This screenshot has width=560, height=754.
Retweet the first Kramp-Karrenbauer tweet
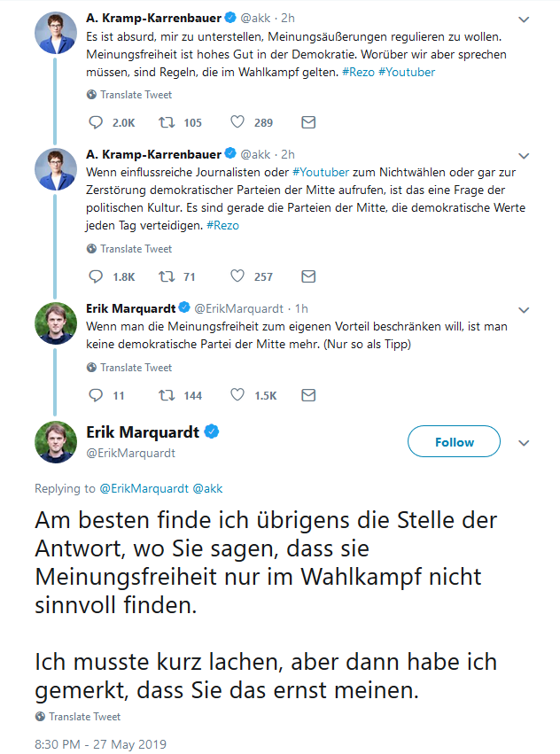click(x=165, y=122)
